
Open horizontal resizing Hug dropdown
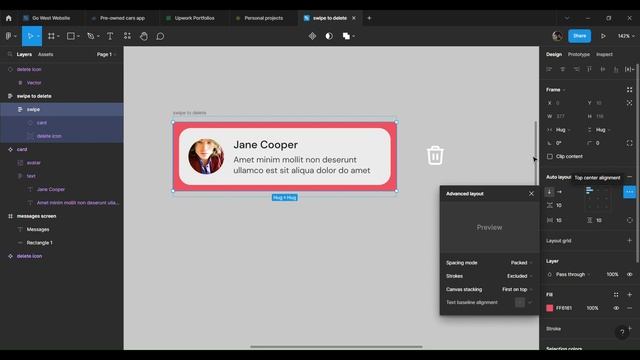(562, 130)
